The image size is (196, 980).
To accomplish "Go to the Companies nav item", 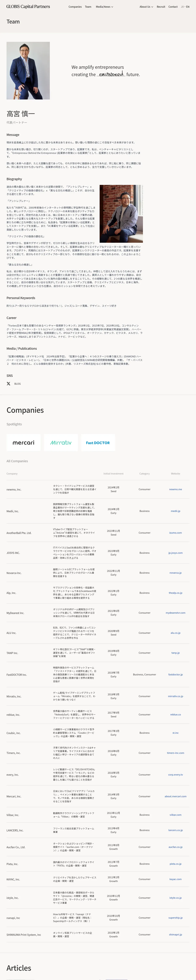I will tap(75, 7).
